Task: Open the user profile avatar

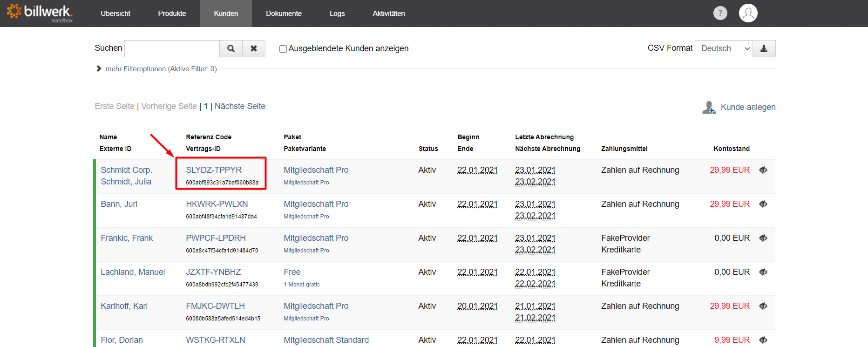Action: point(748,13)
